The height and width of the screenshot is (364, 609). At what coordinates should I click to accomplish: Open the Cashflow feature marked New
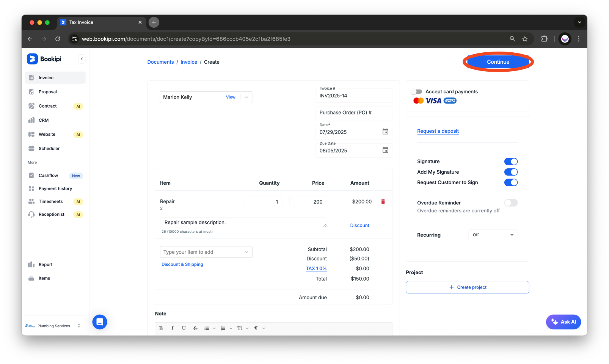tap(48, 175)
